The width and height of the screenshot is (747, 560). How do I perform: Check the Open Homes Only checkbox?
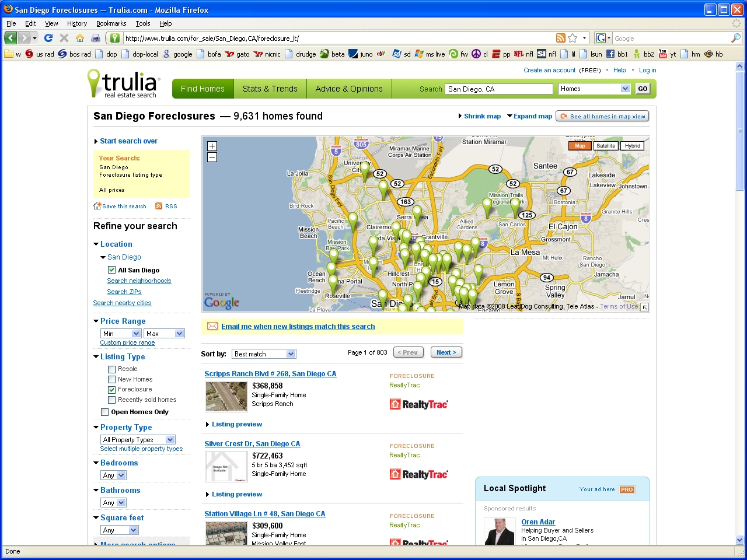pos(104,412)
